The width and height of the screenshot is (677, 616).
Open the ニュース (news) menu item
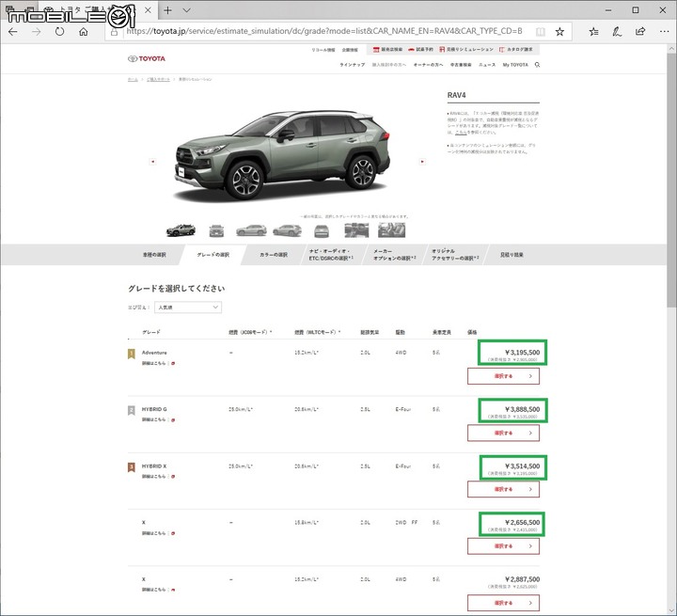[487, 65]
